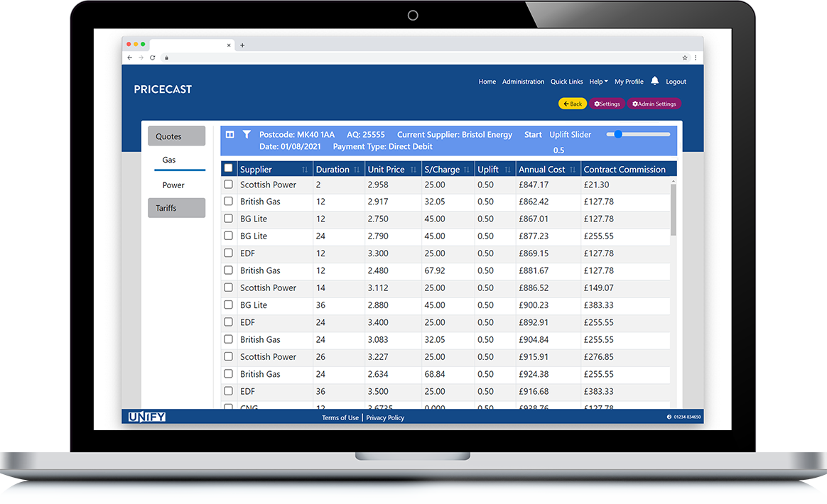
Task: Click the yellow Back button
Action: click(x=573, y=104)
